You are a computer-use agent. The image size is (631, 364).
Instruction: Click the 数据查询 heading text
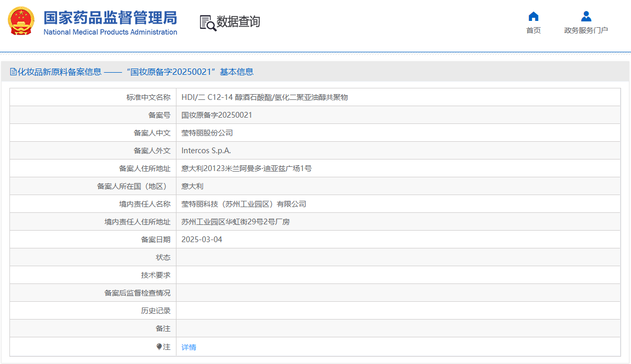click(x=238, y=22)
